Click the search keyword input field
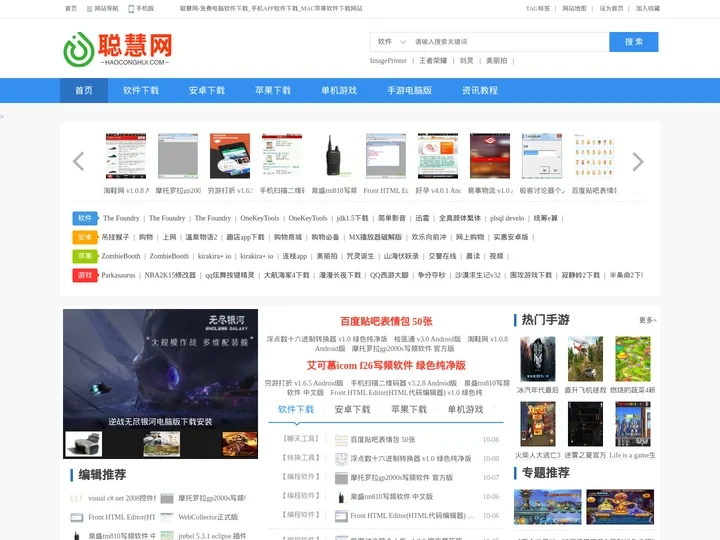The image size is (720, 540). (510, 42)
